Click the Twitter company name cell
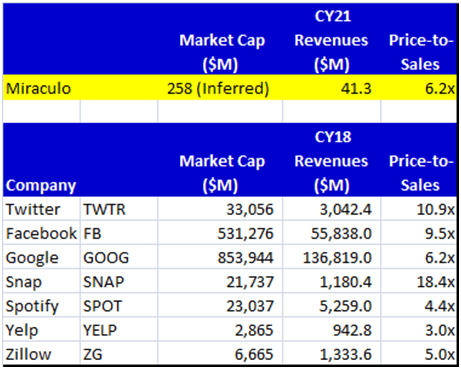The height and width of the screenshot is (369, 461). 41,210
